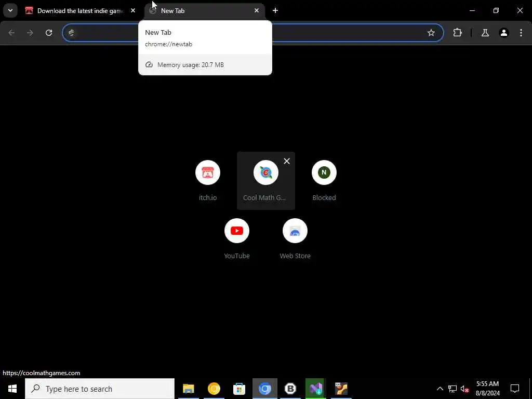
Task: Open the muted volume icon
Action: coord(465,389)
